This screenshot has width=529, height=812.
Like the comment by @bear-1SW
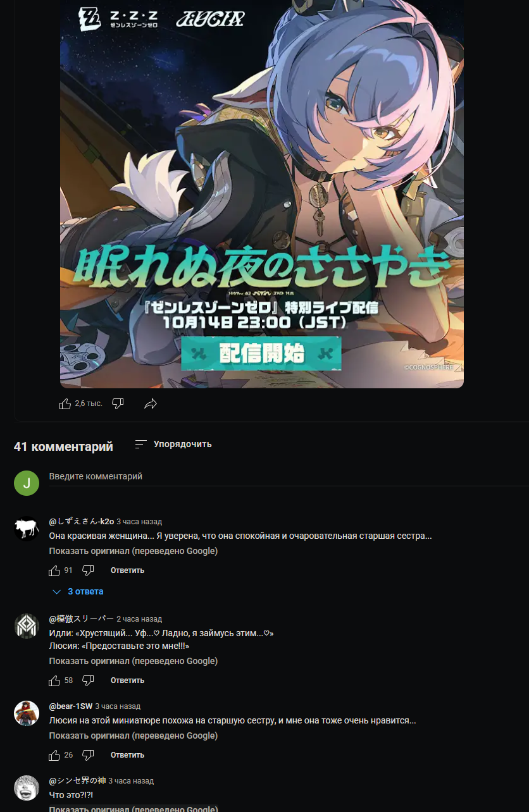[54, 755]
